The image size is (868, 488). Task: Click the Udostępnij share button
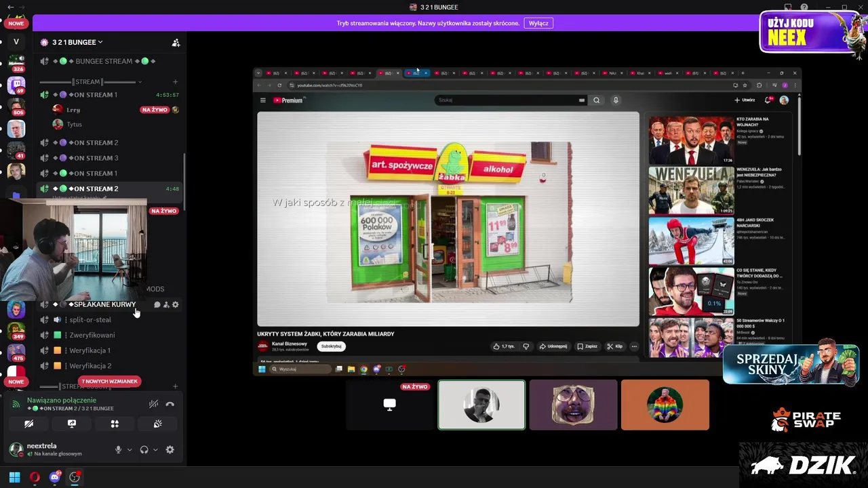click(x=553, y=346)
